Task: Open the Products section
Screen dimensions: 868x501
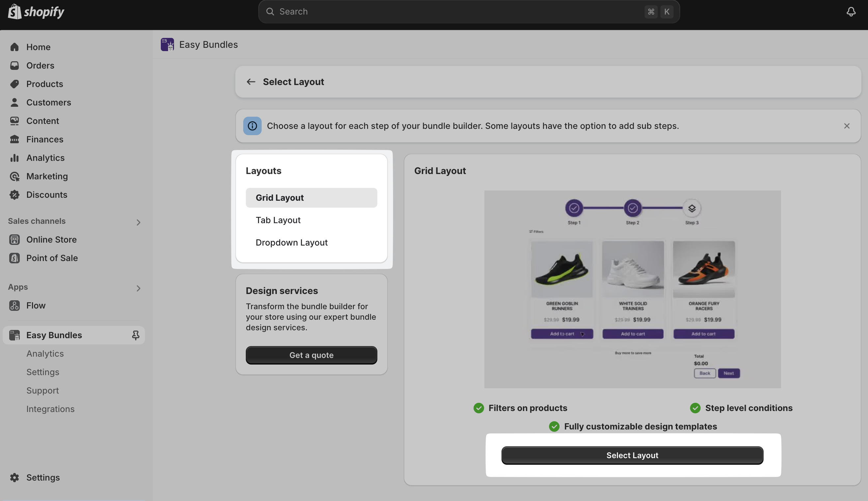Action: coord(45,84)
